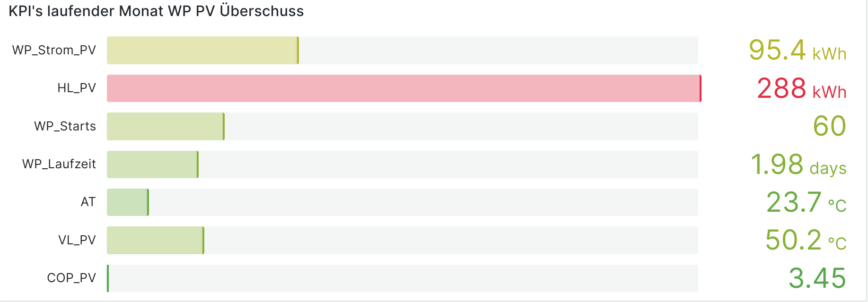The height and width of the screenshot is (302, 868).
Task: Click the green WP_Starts bar
Action: tap(166, 126)
